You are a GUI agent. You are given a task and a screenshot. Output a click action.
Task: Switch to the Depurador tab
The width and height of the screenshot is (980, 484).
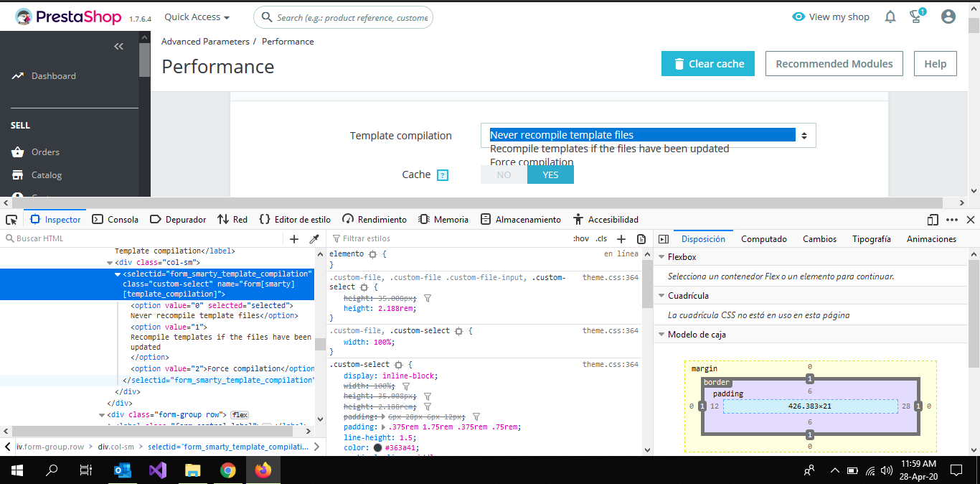click(x=178, y=220)
